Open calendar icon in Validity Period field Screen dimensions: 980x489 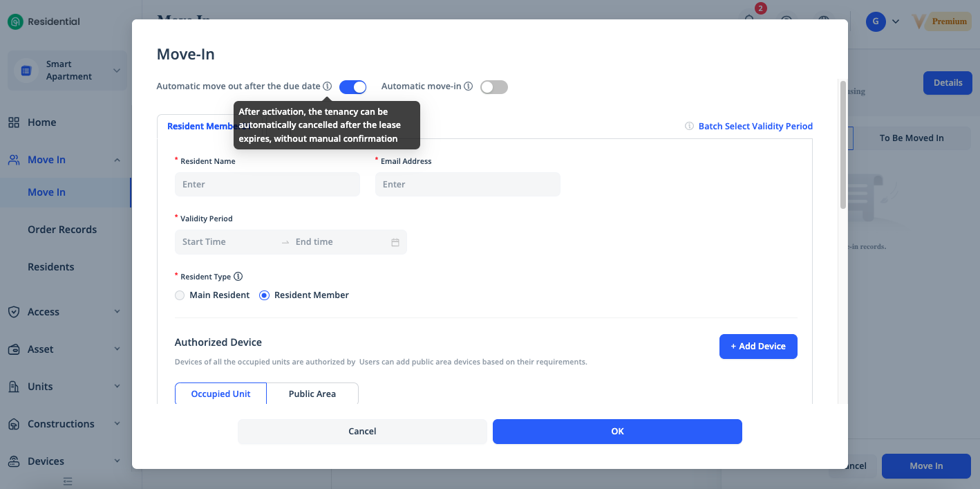[395, 242]
